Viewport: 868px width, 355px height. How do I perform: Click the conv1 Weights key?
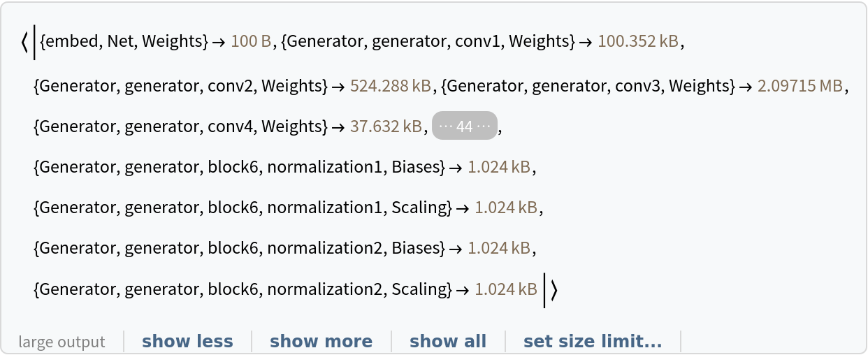(427, 42)
